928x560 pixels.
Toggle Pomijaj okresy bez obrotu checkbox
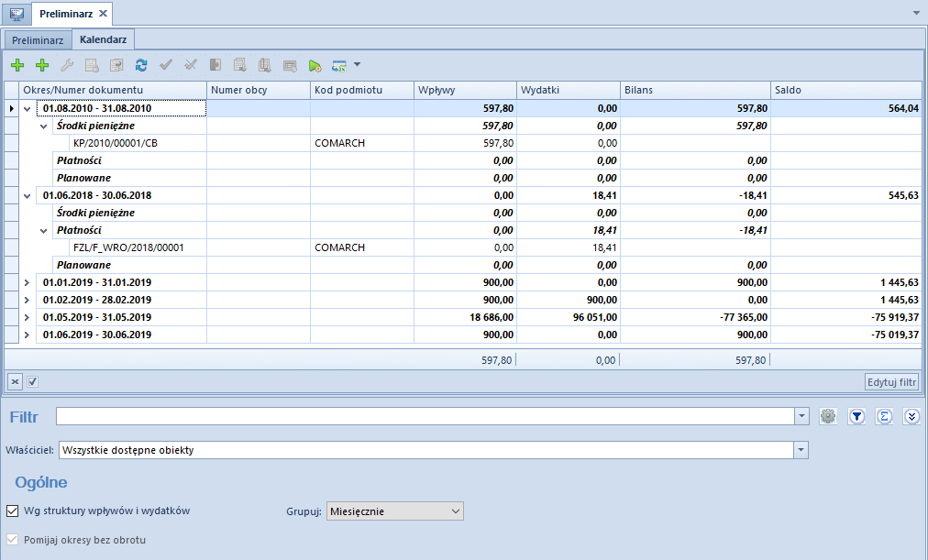pyautogui.click(x=12, y=539)
